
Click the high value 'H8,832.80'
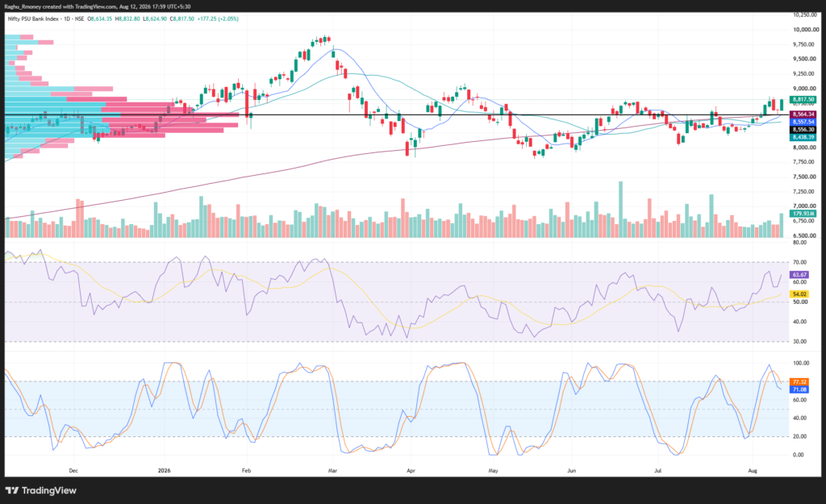tap(128, 19)
